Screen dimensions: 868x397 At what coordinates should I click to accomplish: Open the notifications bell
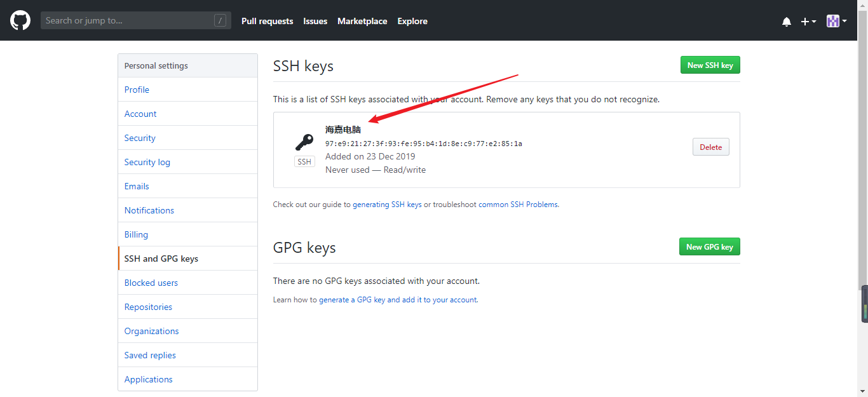787,22
